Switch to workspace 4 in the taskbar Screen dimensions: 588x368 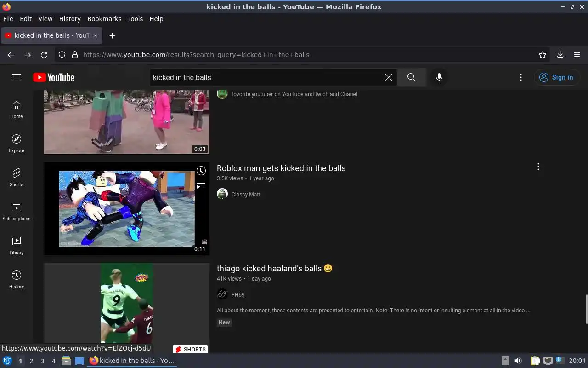53,361
